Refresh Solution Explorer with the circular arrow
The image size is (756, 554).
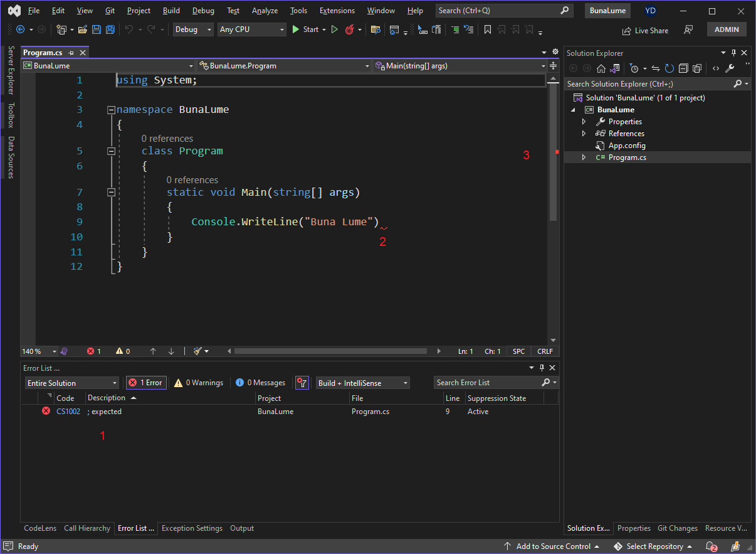(x=669, y=68)
